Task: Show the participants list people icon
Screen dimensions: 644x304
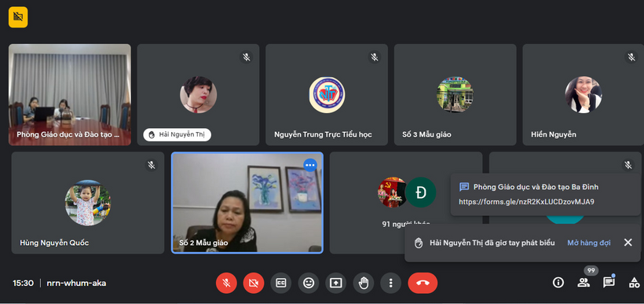Action: click(584, 282)
